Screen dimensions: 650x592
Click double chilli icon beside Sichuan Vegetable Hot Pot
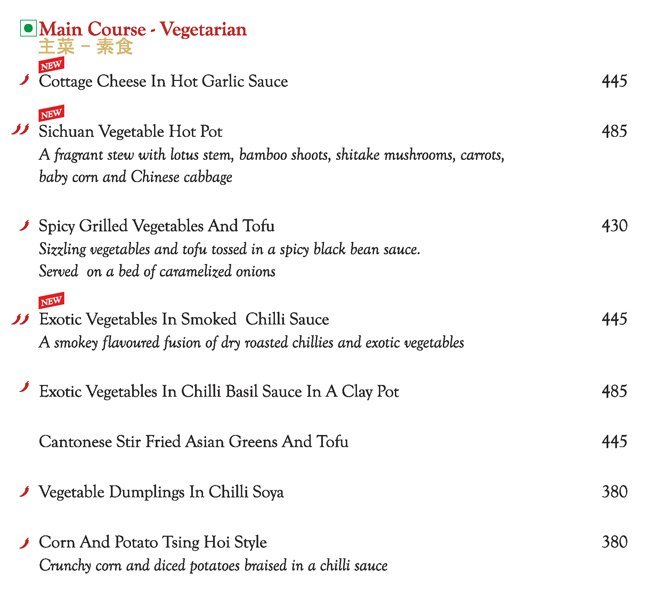tap(20, 131)
